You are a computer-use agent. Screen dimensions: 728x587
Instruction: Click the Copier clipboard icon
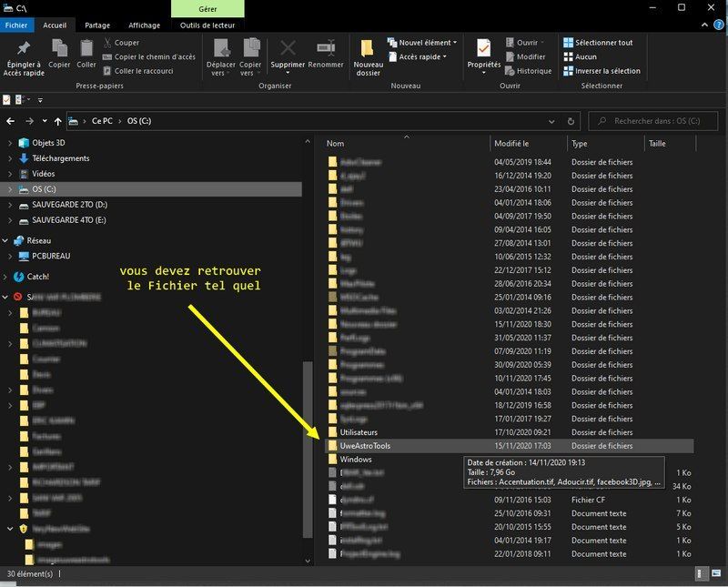pos(59,55)
